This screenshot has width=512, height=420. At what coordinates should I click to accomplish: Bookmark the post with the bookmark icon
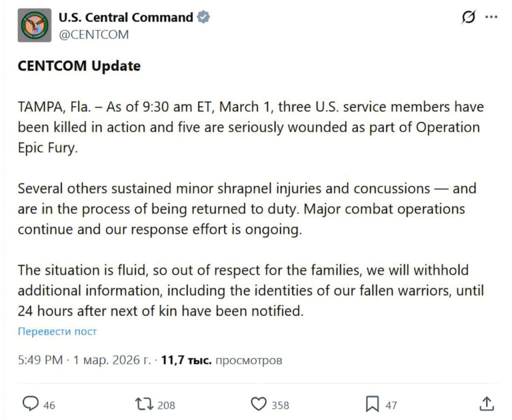[x=372, y=403]
